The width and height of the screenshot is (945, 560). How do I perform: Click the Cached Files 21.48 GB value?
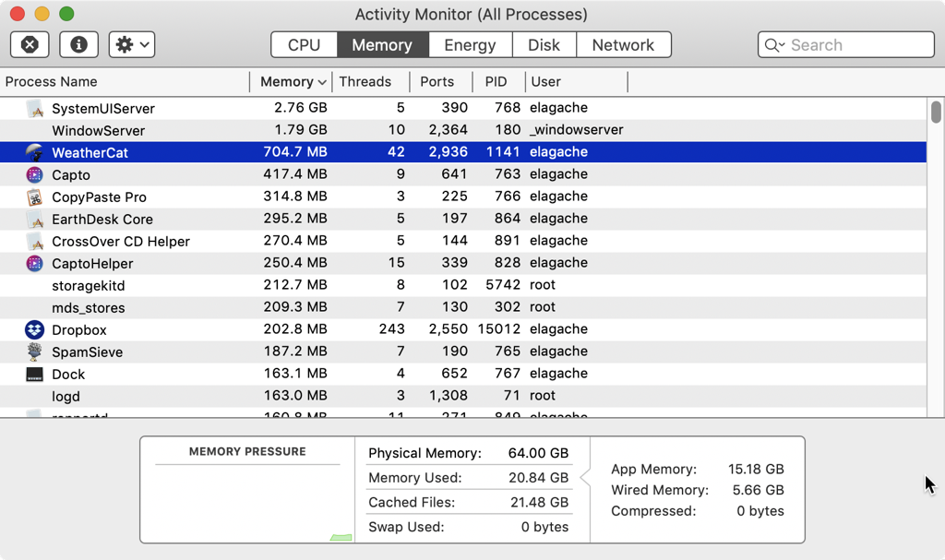(x=539, y=503)
